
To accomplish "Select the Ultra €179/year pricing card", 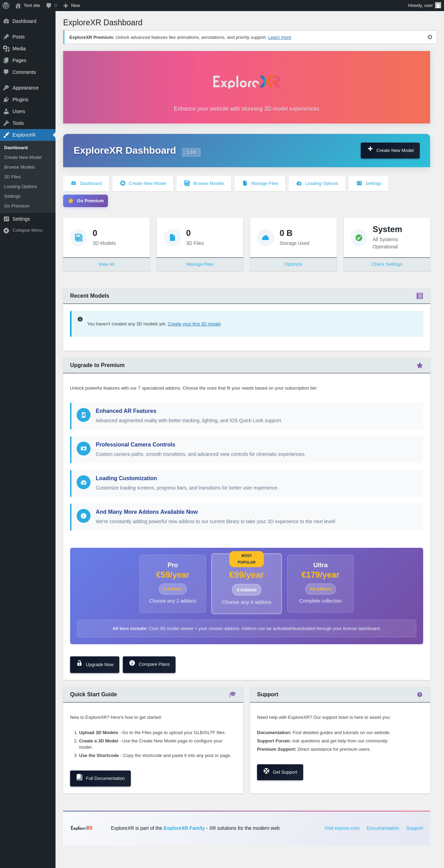I will click(x=321, y=584).
